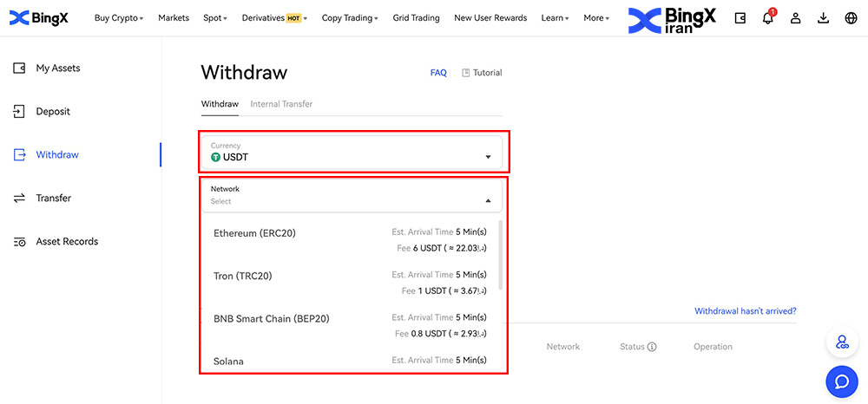The height and width of the screenshot is (404, 868).
Task: Expand the Buy Crypto menu
Action: point(119,18)
